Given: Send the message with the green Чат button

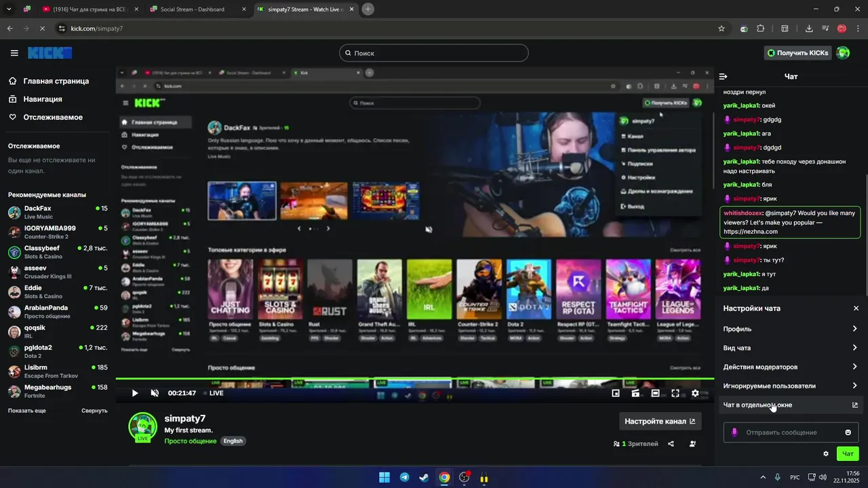Looking at the screenshot, I should pos(848,454).
